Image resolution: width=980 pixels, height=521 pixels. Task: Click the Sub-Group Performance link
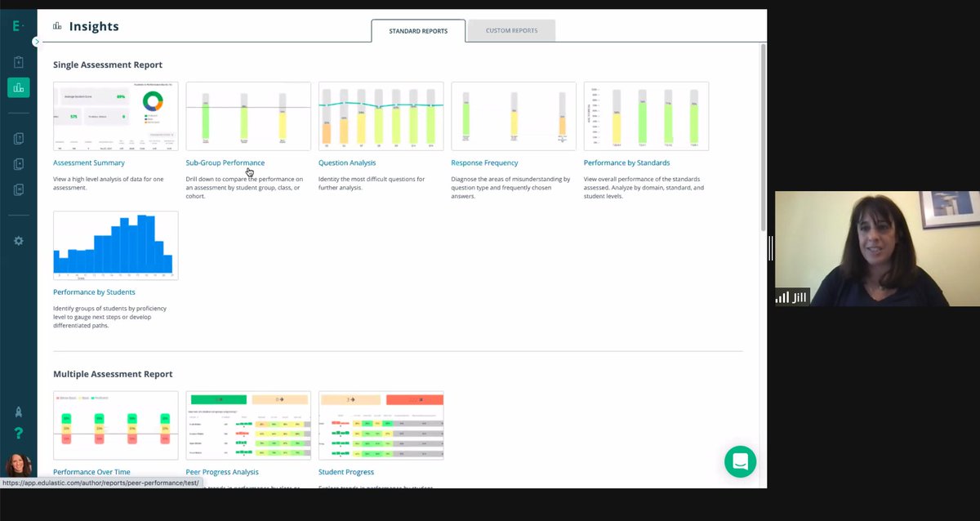click(x=225, y=163)
